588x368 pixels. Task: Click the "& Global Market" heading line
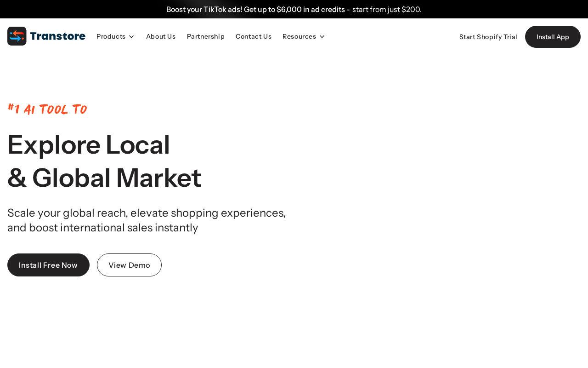coord(104,178)
